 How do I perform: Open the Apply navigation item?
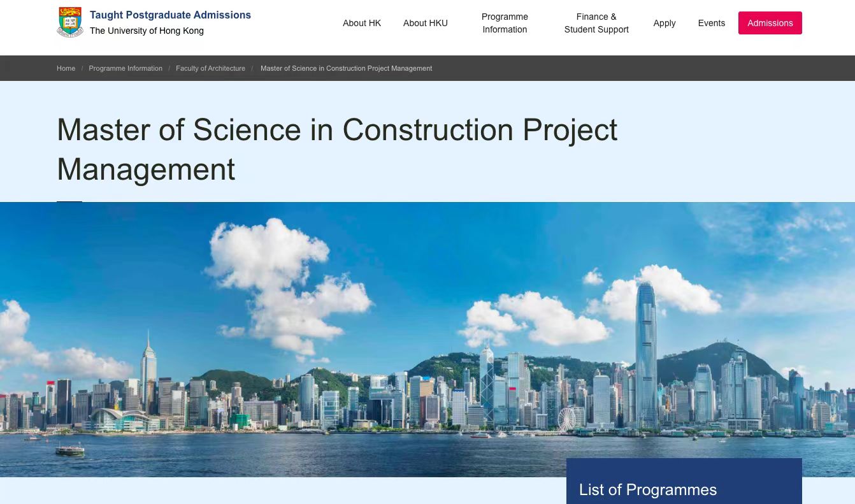coord(665,23)
